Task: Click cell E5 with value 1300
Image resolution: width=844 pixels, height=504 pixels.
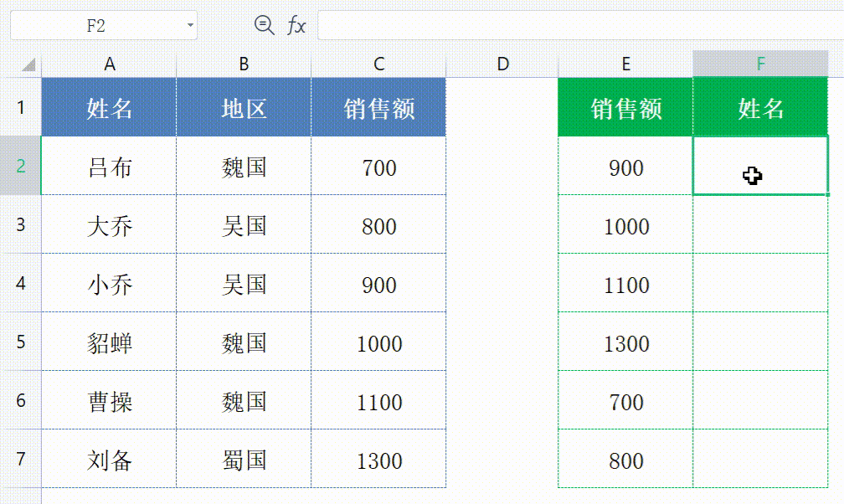Action: [625, 342]
